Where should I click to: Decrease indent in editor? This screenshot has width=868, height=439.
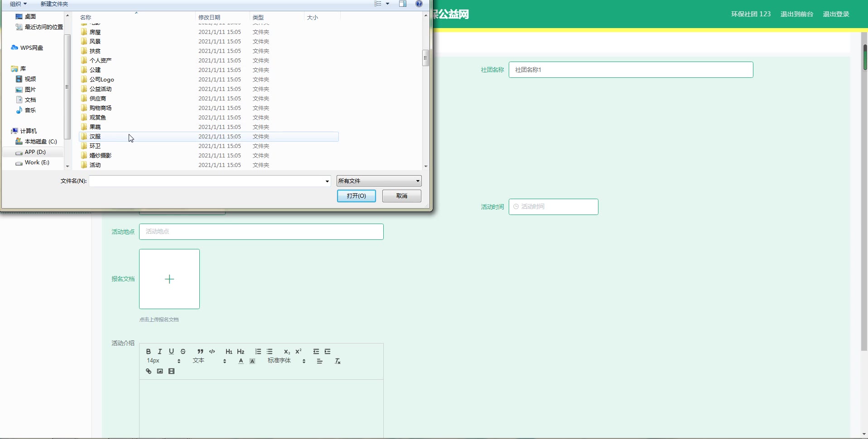point(316,352)
